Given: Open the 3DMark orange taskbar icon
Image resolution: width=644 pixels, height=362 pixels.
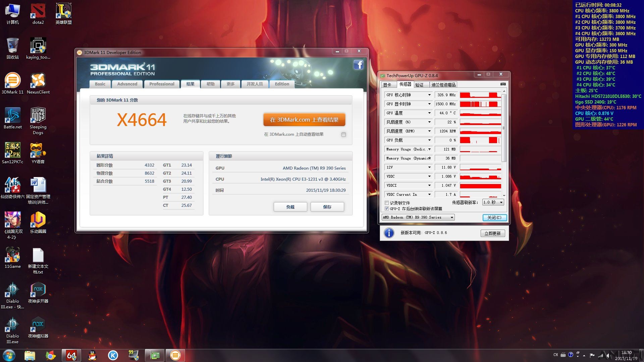Looking at the screenshot, I should [175, 355].
